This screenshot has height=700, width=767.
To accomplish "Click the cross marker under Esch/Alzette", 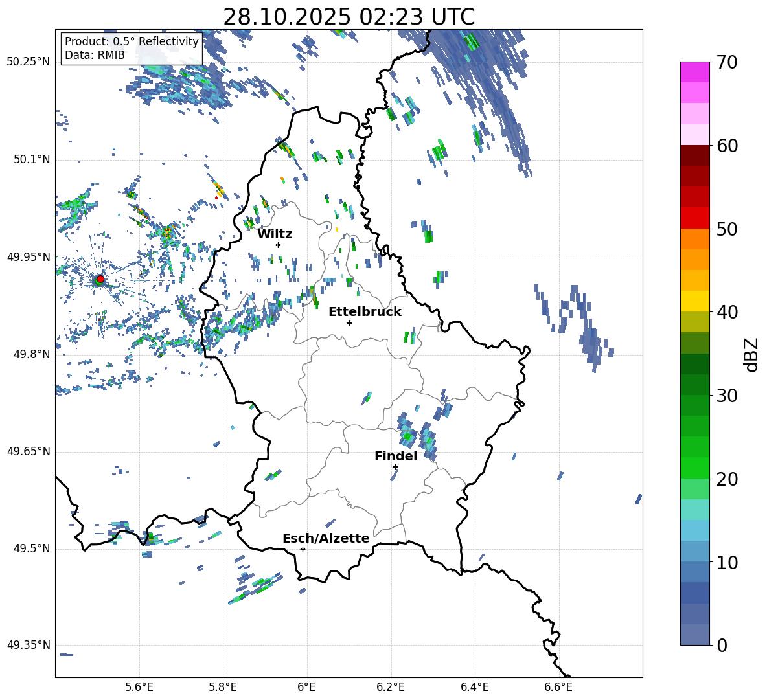I will click(x=303, y=549).
